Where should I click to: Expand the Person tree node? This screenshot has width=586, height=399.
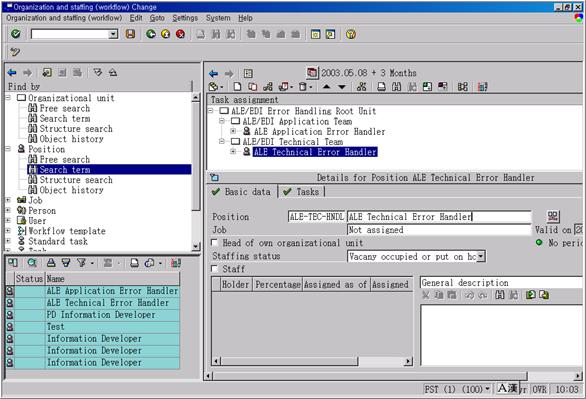[8, 210]
